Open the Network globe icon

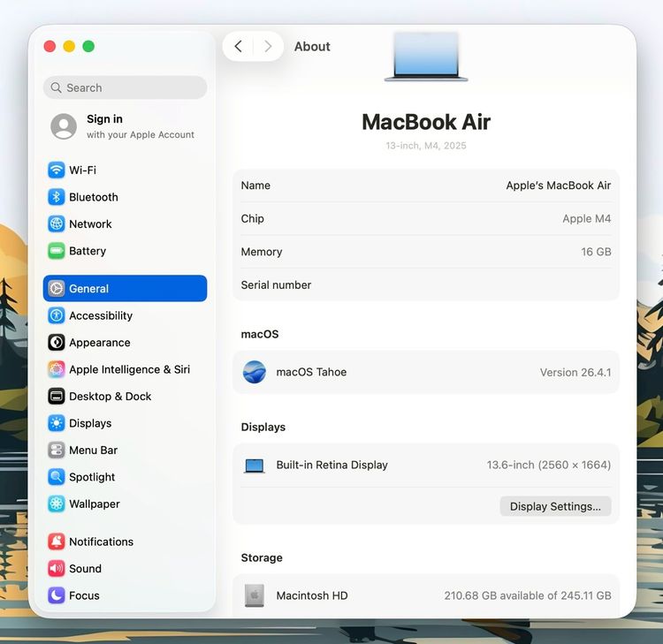57,224
